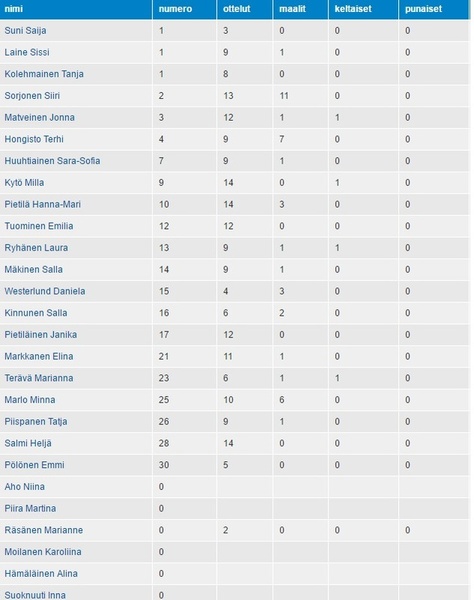Open Marlo Minna player link

pyautogui.click(x=30, y=400)
